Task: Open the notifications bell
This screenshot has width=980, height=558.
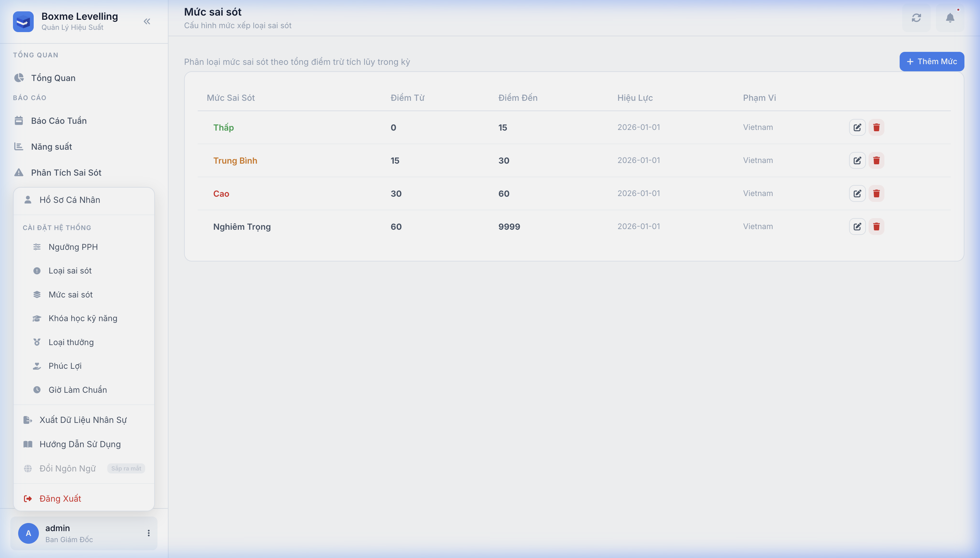Action: [950, 18]
